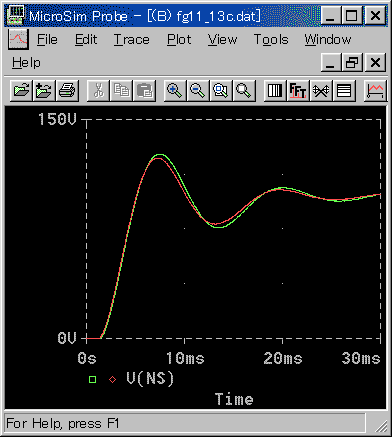Click the Zoom In magnifier icon
The height and width of the screenshot is (437, 392).
175,90
